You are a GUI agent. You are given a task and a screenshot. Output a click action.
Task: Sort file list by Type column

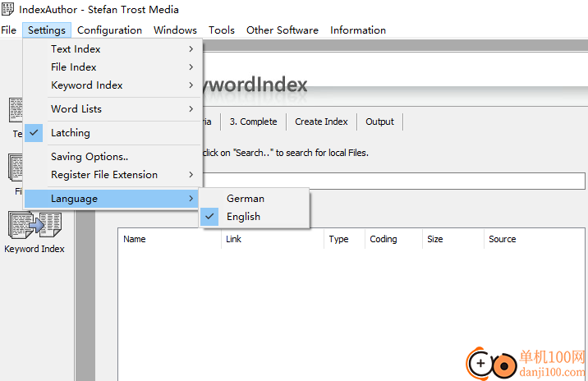(345, 239)
